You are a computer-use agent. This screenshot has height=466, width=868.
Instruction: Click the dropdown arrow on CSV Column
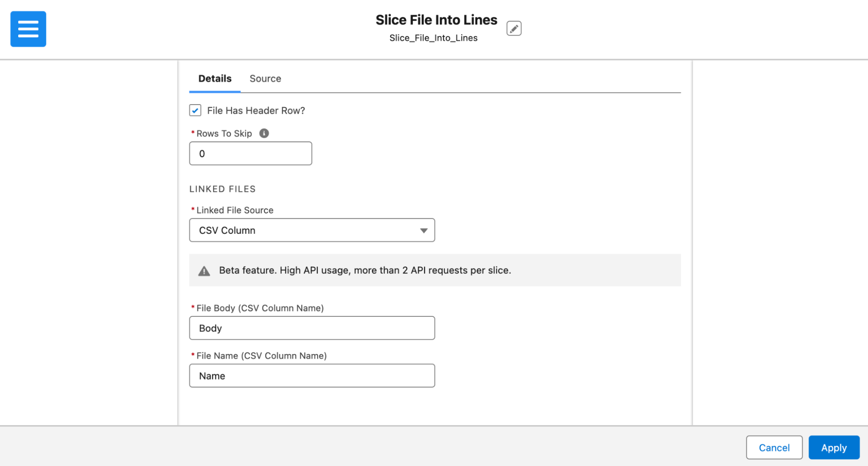(423, 230)
